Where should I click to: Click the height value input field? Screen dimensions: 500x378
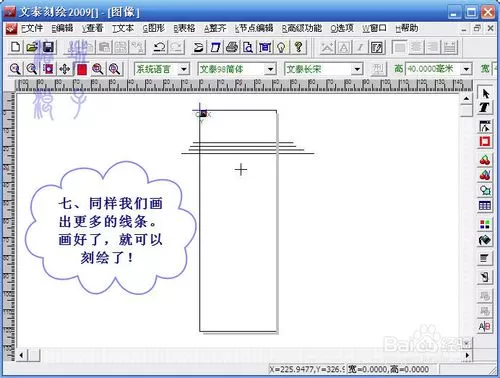point(433,69)
